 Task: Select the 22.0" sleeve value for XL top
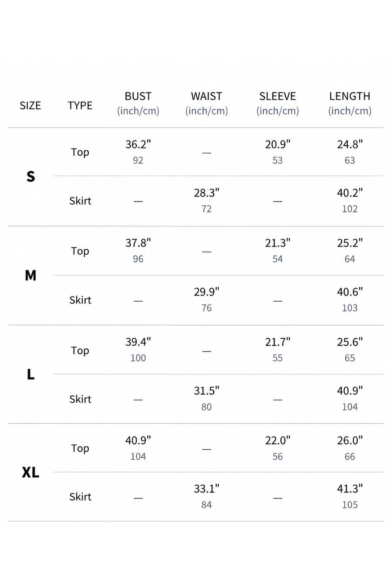click(x=277, y=440)
